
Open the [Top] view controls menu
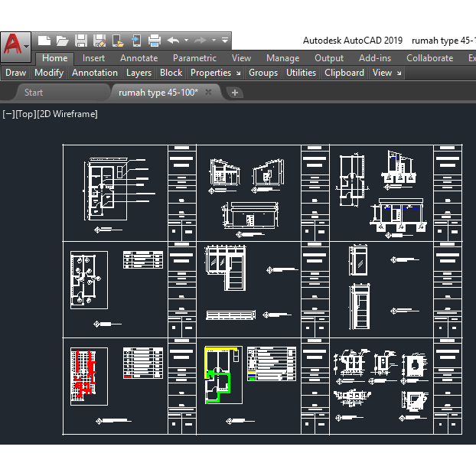26,114
